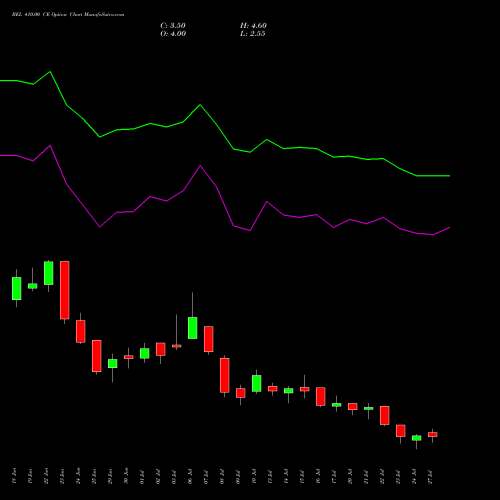
Task: Click the purple indicator line's peak above 06 Jul
Action: 200,166
